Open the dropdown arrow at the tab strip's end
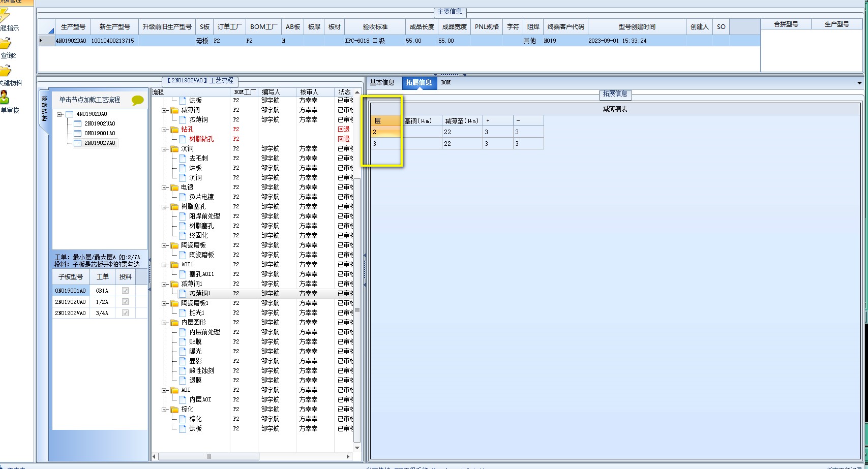Viewport: 868px width, 469px height. [x=859, y=83]
